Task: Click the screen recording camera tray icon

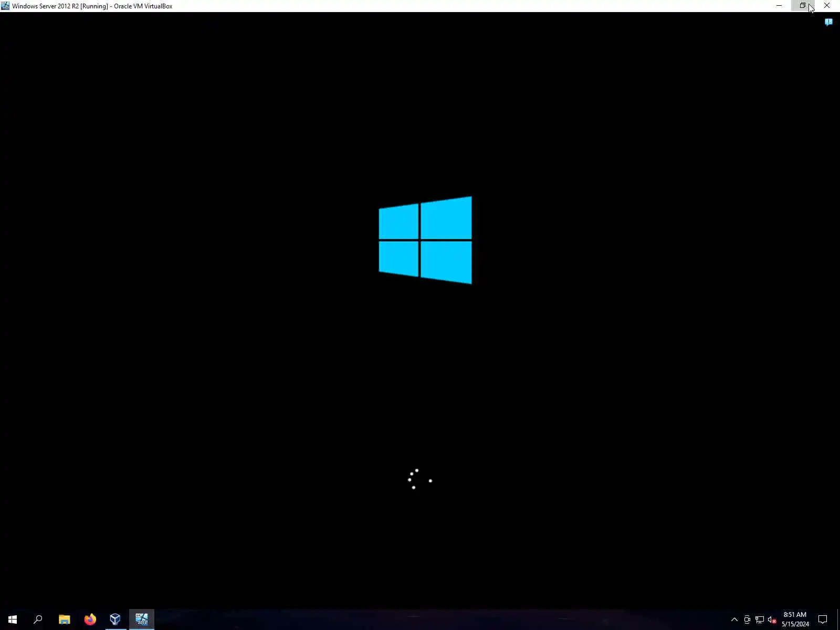Action: tap(747, 619)
